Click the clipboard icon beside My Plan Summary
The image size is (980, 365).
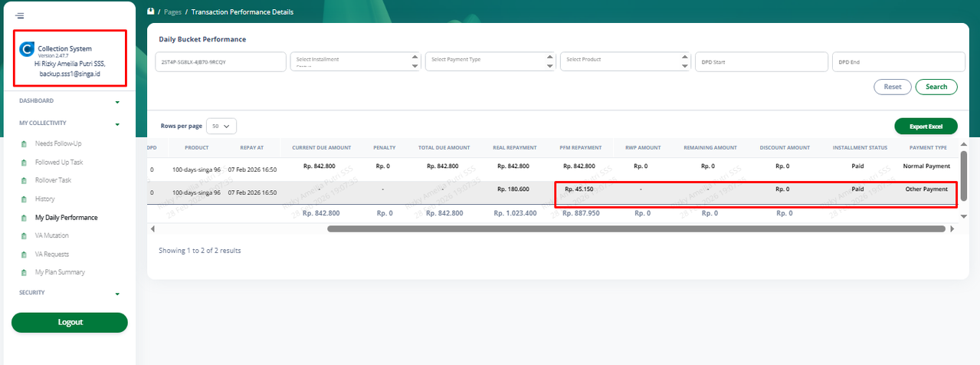pos(24,272)
